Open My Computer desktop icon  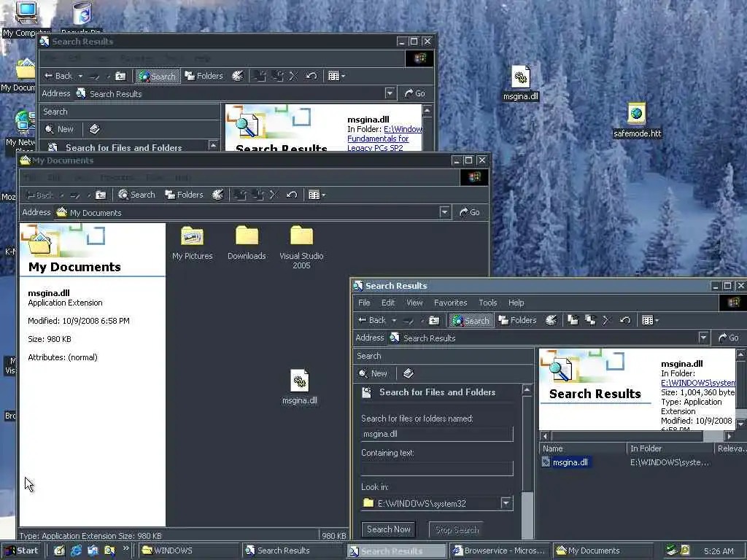coord(26,19)
